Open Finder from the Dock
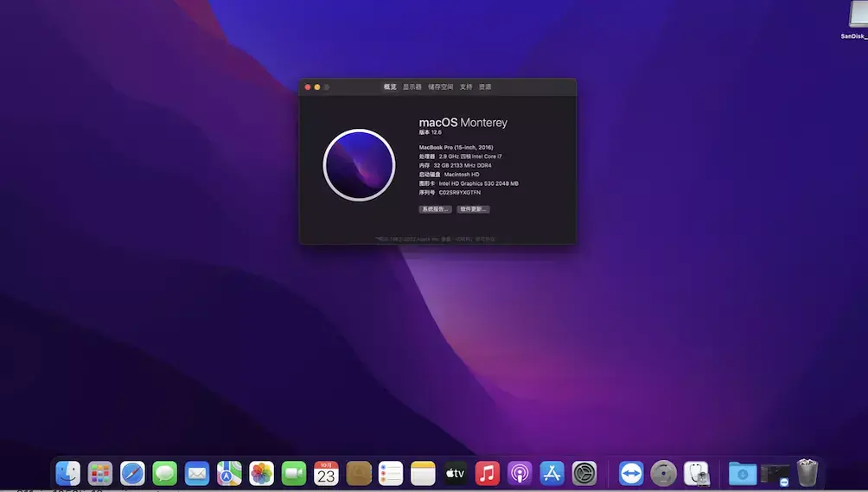This screenshot has height=492, width=868. (x=68, y=474)
